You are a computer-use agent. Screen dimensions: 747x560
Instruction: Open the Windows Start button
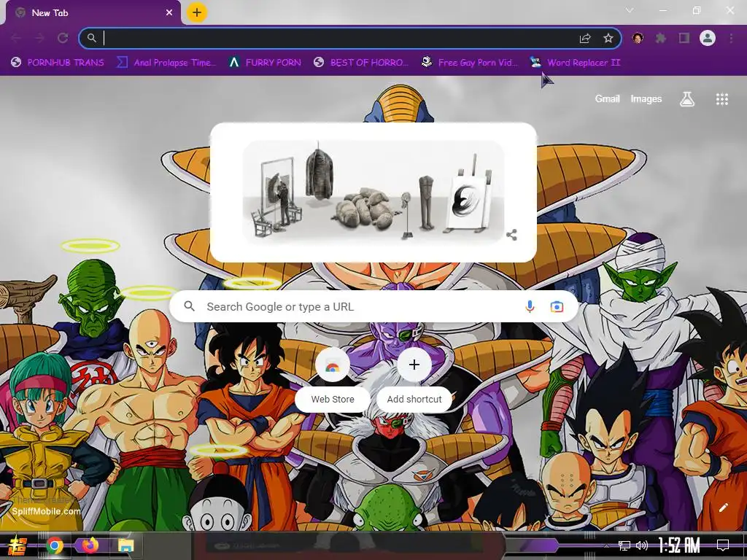[x=18, y=545]
